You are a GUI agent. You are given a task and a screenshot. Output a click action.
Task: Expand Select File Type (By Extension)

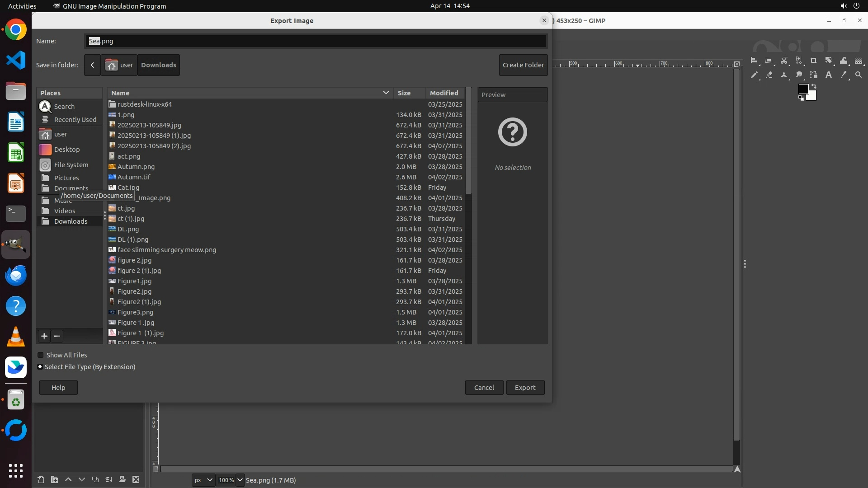40,367
